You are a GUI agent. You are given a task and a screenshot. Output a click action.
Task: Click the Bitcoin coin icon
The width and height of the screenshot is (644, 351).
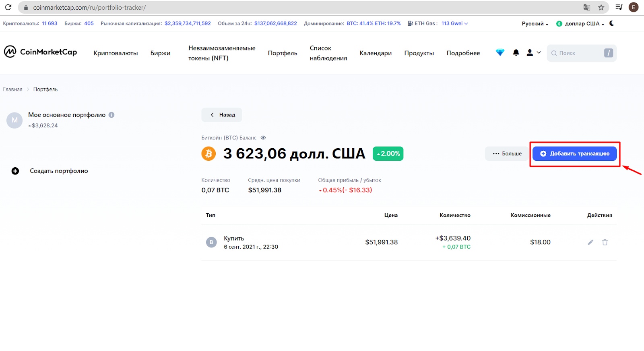click(x=208, y=154)
